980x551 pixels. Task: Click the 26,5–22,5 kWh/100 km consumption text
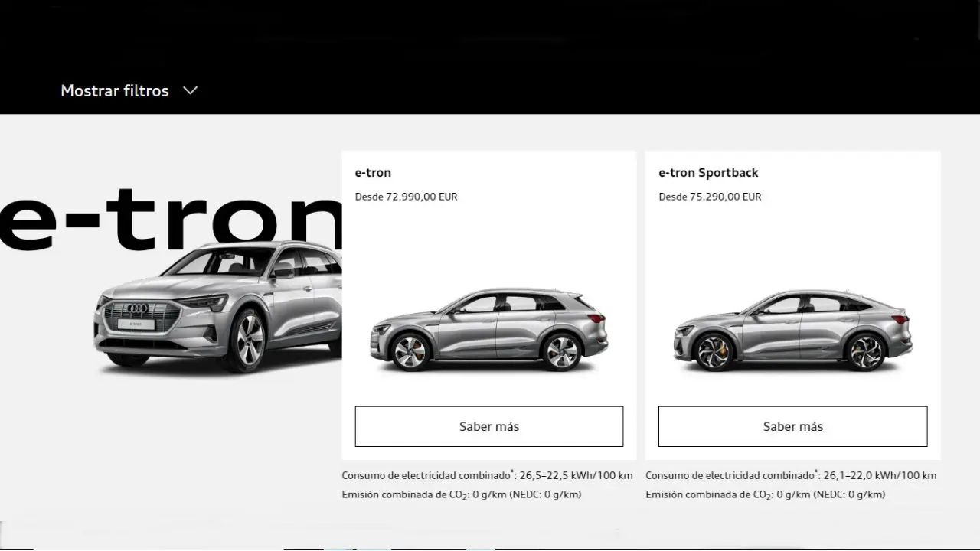577,475
